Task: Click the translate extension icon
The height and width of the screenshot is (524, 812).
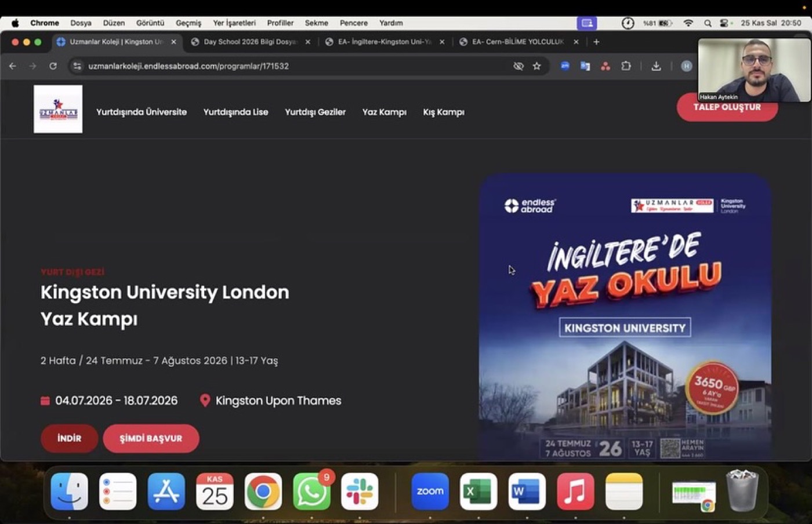Action: click(585, 66)
